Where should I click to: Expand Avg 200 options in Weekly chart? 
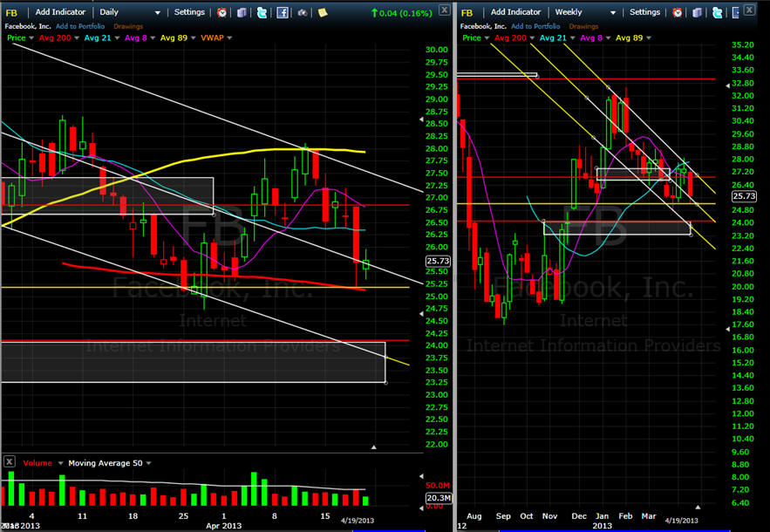pos(532,38)
